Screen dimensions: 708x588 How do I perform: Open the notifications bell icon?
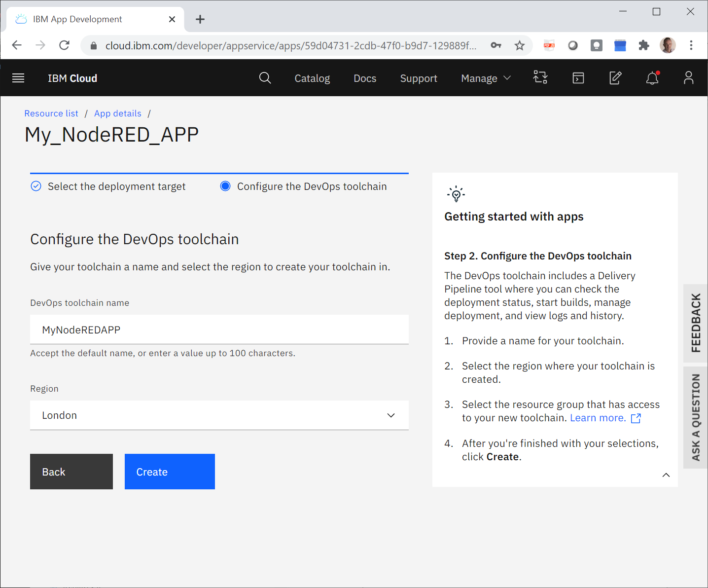click(652, 78)
